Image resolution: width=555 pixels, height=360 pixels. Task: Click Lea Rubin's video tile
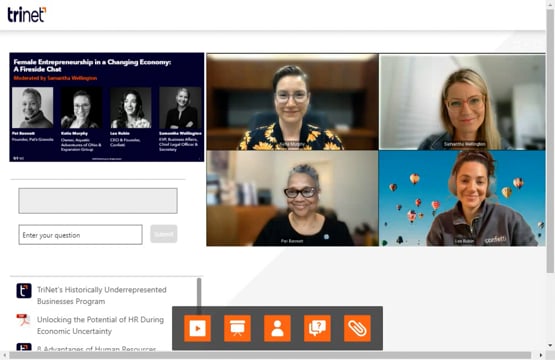coord(462,198)
